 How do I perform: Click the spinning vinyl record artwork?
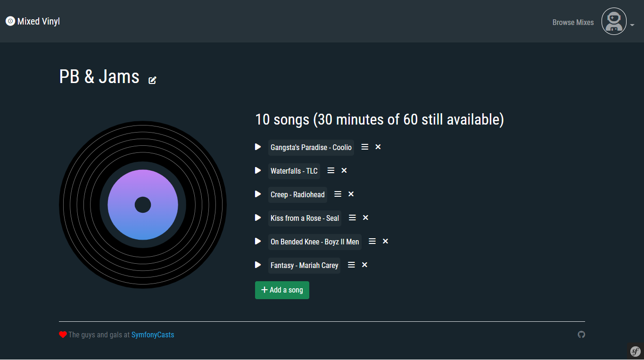pyautogui.click(x=142, y=204)
